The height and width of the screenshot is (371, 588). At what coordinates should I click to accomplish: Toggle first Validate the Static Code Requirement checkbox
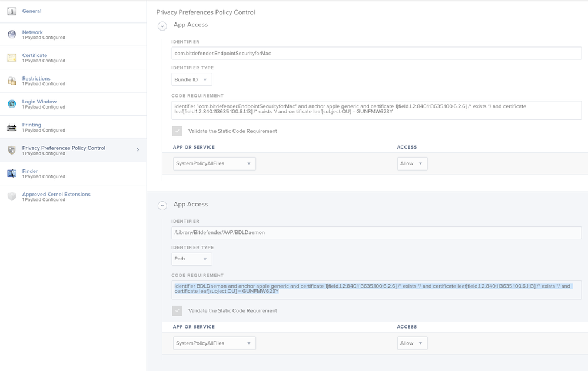pos(177,131)
